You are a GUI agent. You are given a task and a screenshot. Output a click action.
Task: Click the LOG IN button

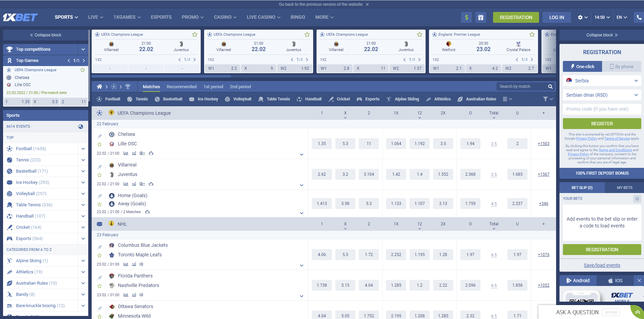tap(557, 17)
